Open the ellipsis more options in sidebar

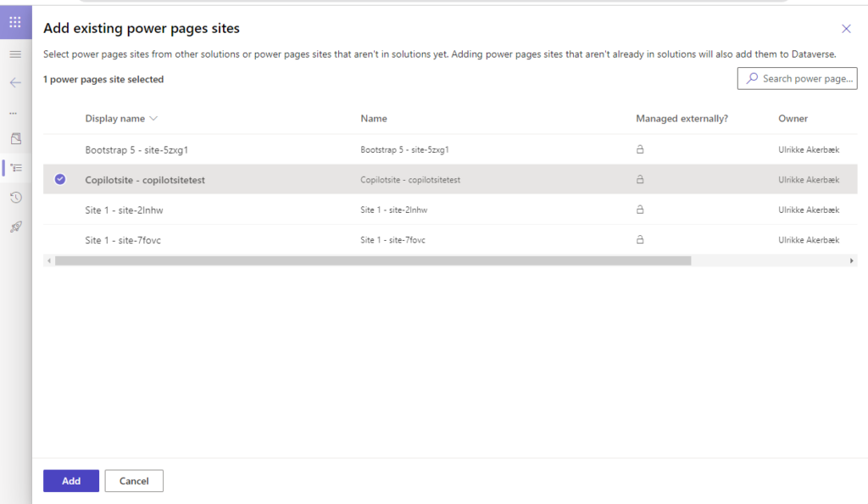[14, 113]
